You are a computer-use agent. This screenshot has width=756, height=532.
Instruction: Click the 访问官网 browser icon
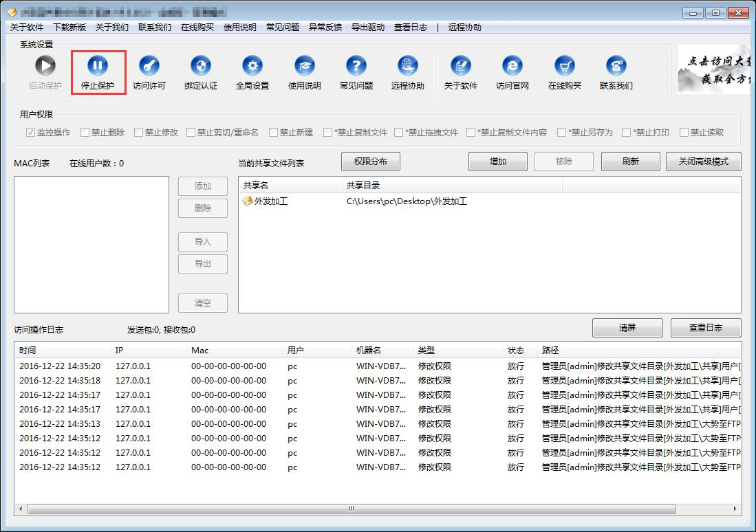pos(512,66)
